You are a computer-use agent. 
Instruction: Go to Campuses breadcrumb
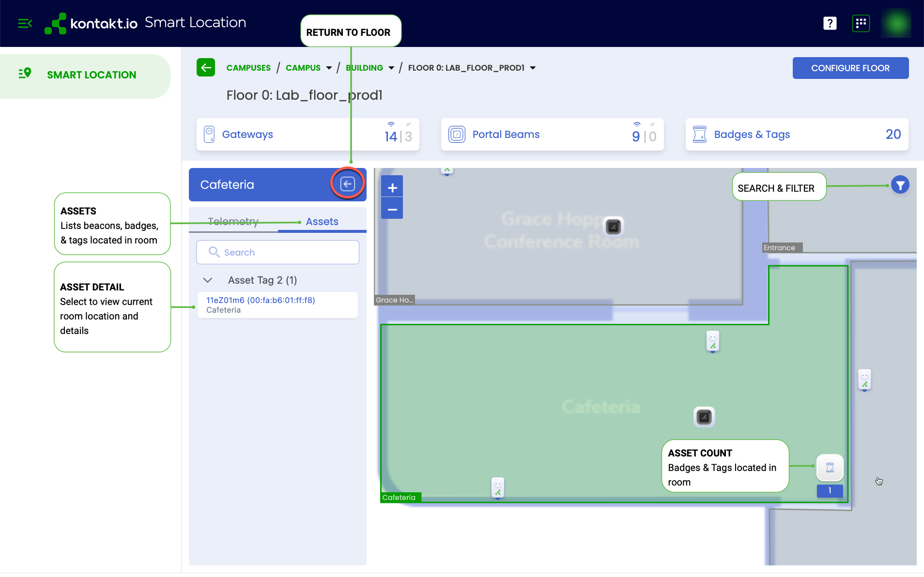[x=248, y=68]
